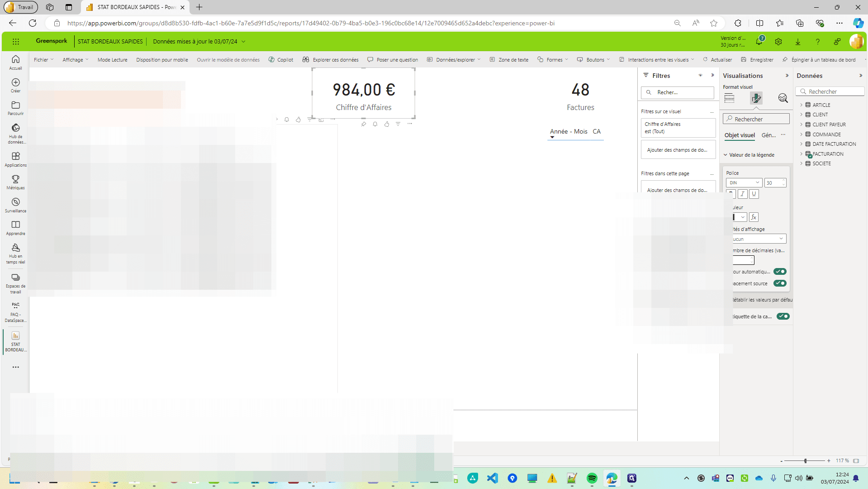
Task: Toggle the second switch above Rétablir les valeurs
Action: (x=780, y=283)
